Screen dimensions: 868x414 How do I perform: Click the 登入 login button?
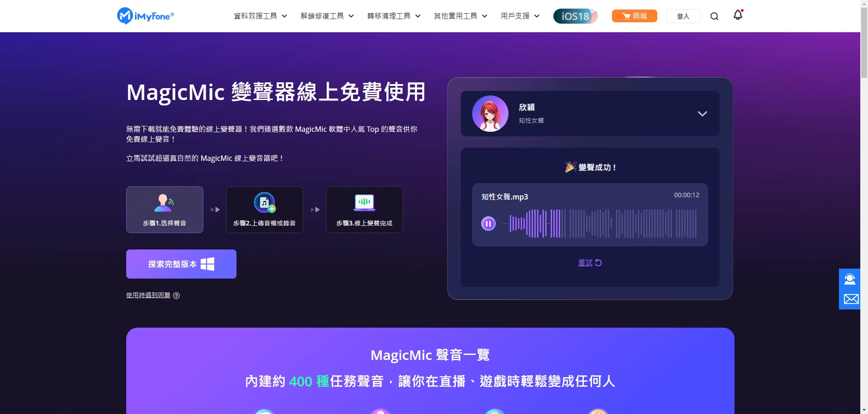click(x=683, y=16)
